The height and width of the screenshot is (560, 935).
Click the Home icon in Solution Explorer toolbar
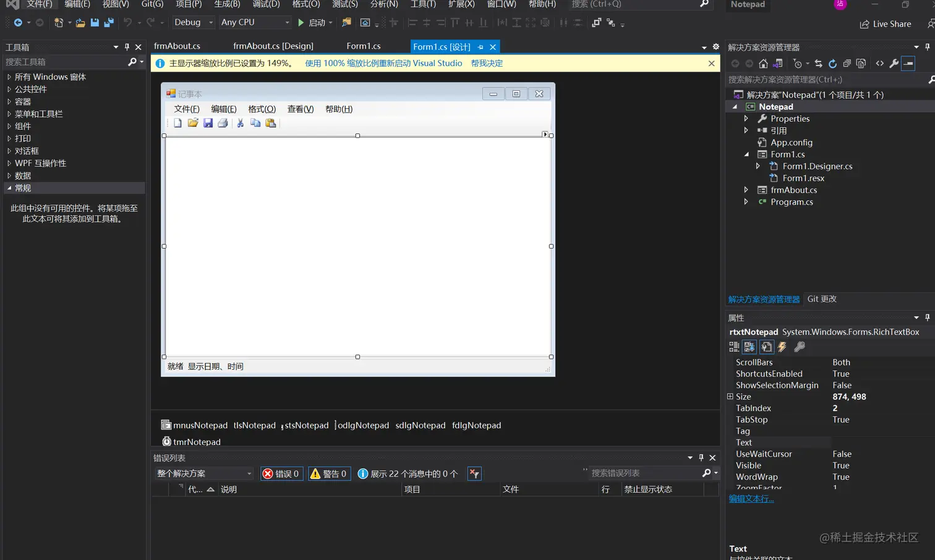[763, 64]
